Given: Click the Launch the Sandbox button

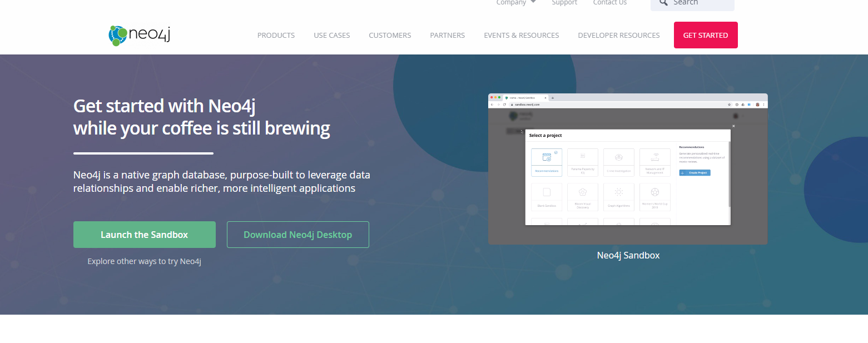Looking at the screenshot, I should click(145, 235).
